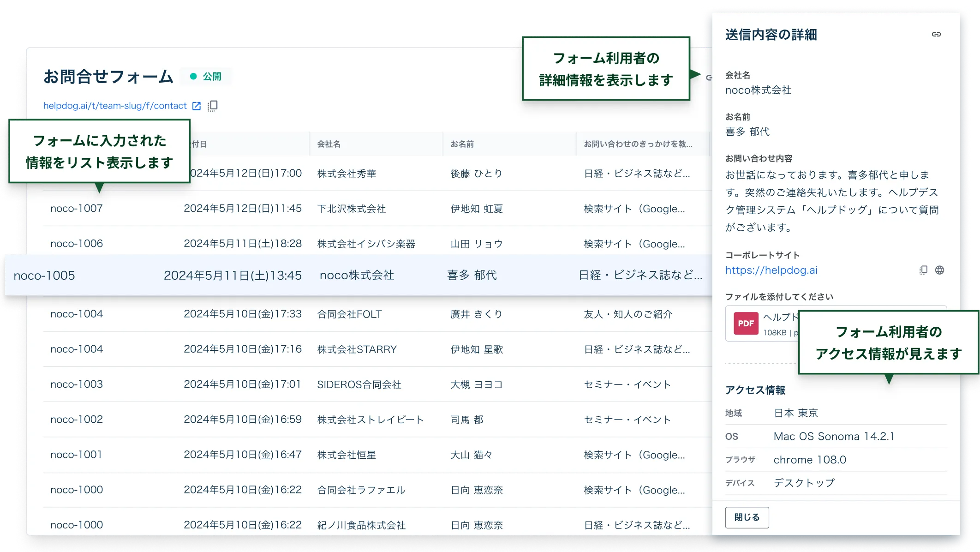Click the name 後藤 ひとり
980x552 pixels.
477,174
